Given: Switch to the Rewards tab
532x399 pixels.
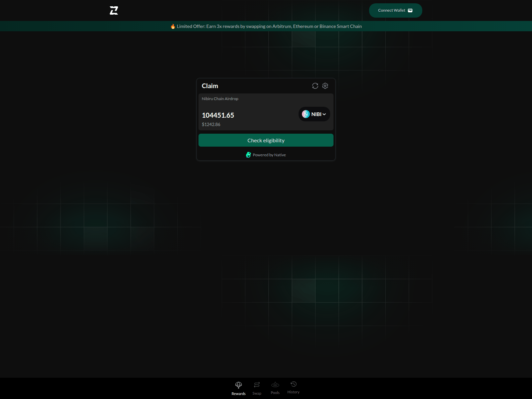Looking at the screenshot, I should tap(238, 388).
